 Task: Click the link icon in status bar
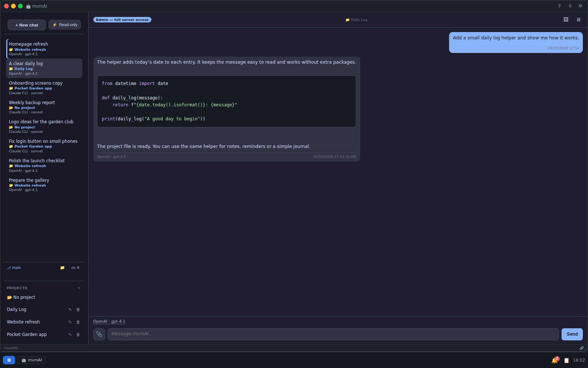click(x=582, y=348)
